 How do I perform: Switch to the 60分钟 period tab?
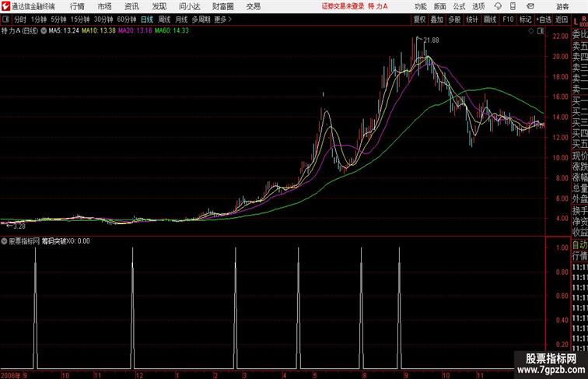click(127, 19)
